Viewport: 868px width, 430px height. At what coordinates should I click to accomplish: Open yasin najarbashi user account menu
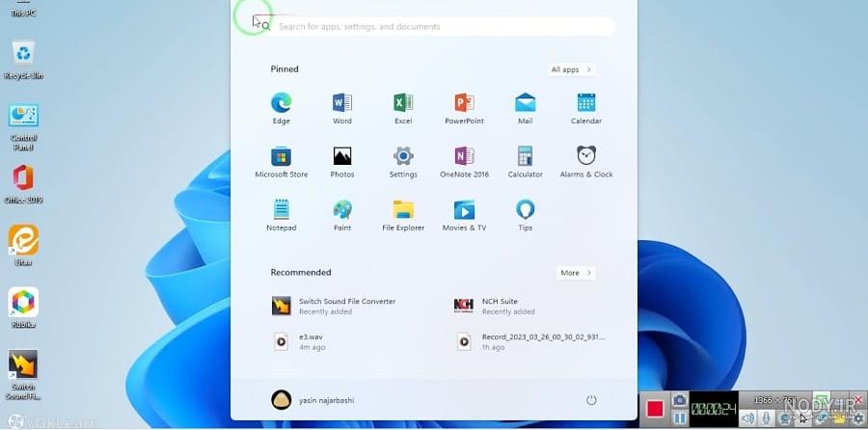312,400
